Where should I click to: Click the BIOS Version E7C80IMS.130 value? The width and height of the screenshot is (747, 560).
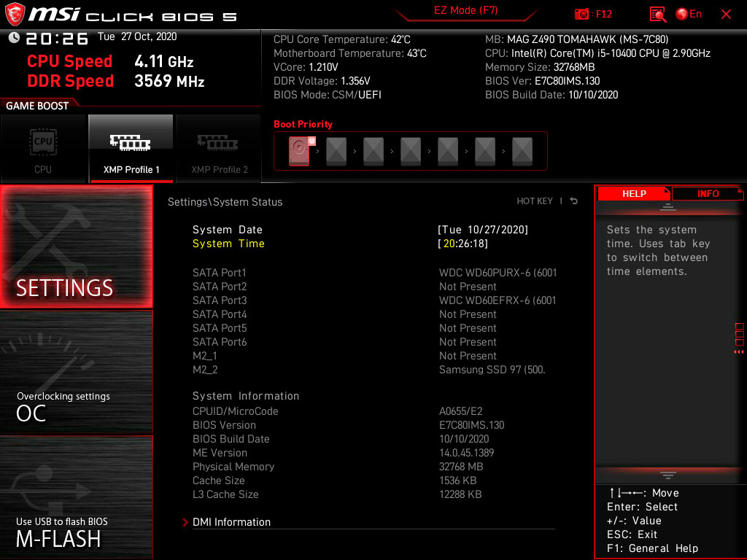pos(471,425)
